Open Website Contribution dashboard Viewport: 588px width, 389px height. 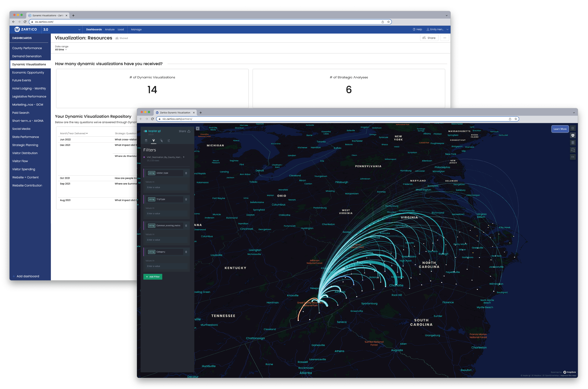coord(27,186)
